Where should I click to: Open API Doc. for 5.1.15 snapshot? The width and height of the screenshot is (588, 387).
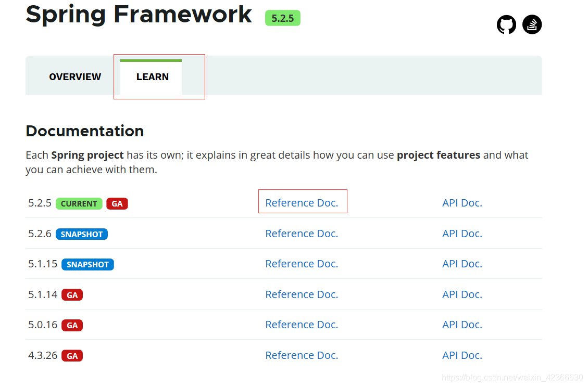point(462,264)
